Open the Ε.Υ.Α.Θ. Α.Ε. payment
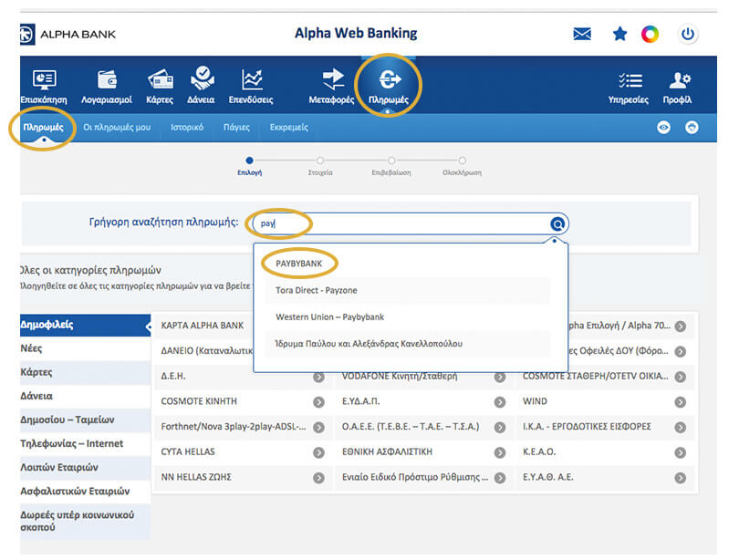 tap(548, 477)
